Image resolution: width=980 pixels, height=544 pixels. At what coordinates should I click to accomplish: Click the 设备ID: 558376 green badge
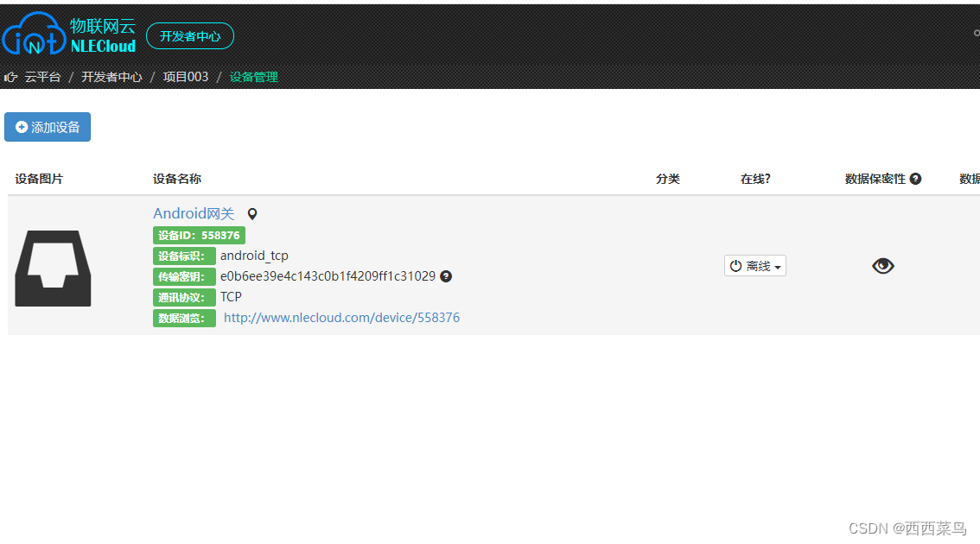pyautogui.click(x=199, y=236)
